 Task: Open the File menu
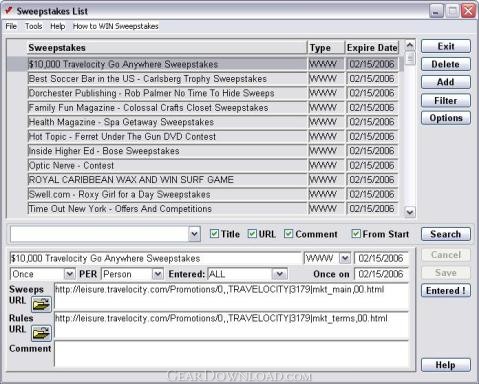coord(11,26)
